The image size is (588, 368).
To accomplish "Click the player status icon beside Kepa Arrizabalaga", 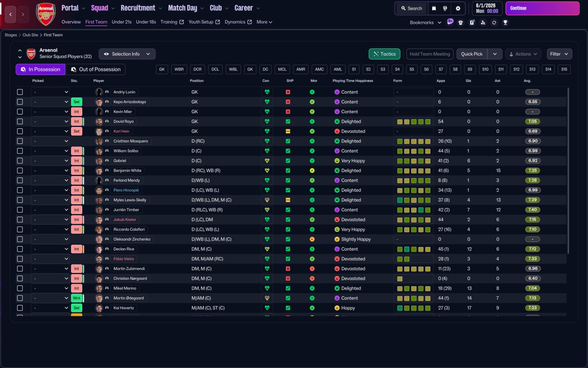I will click(107, 102).
